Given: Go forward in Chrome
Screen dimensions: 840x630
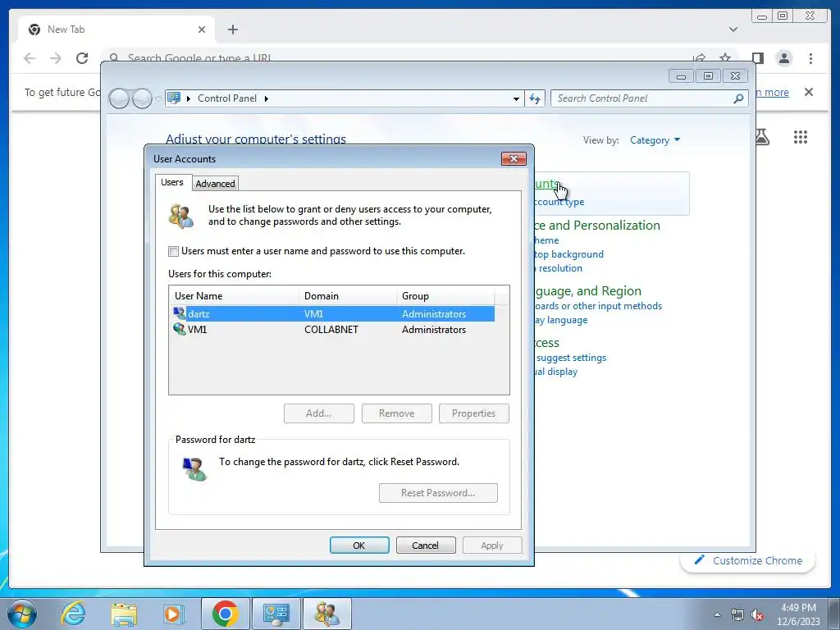Looking at the screenshot, I should tap(56, 58).
